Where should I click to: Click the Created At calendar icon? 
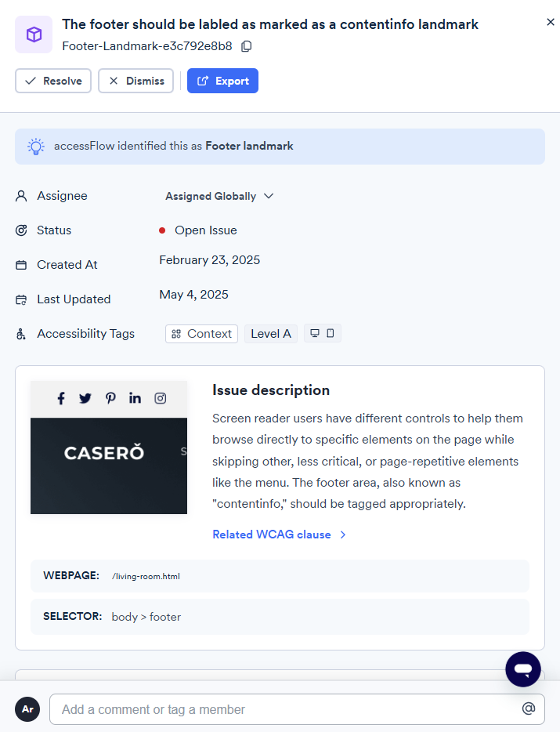pyautogui.click(x=21, y=265)
